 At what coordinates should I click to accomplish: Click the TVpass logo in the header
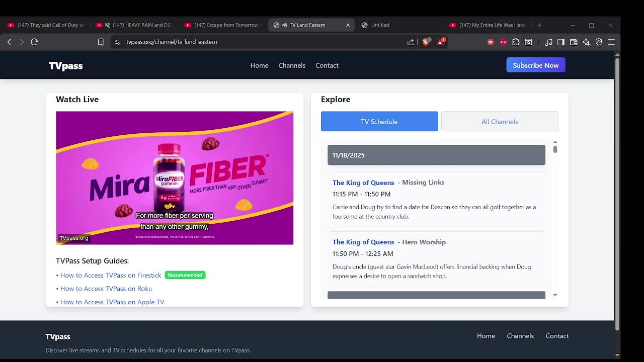coord(65,66)
